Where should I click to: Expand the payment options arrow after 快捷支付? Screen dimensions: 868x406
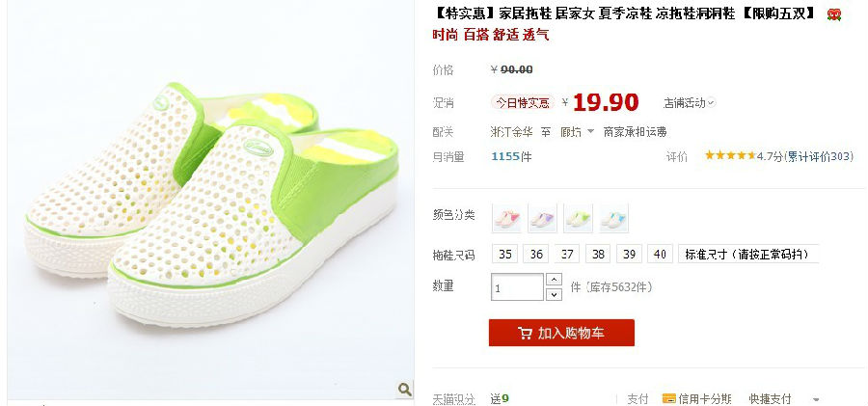coord(815,399)
